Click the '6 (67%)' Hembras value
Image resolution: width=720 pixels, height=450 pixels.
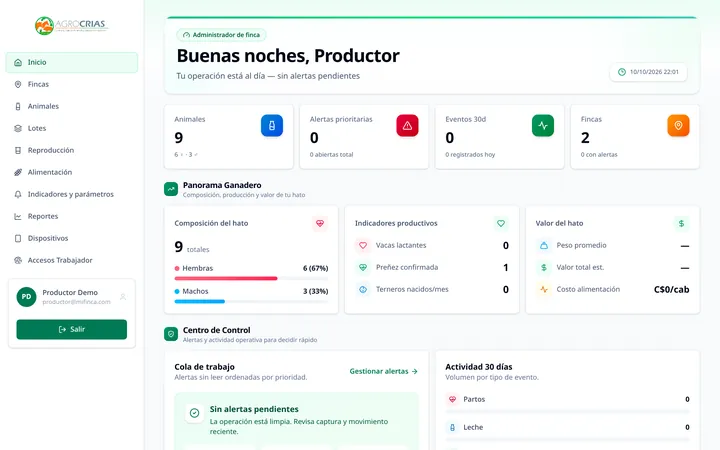pos(315,269)
